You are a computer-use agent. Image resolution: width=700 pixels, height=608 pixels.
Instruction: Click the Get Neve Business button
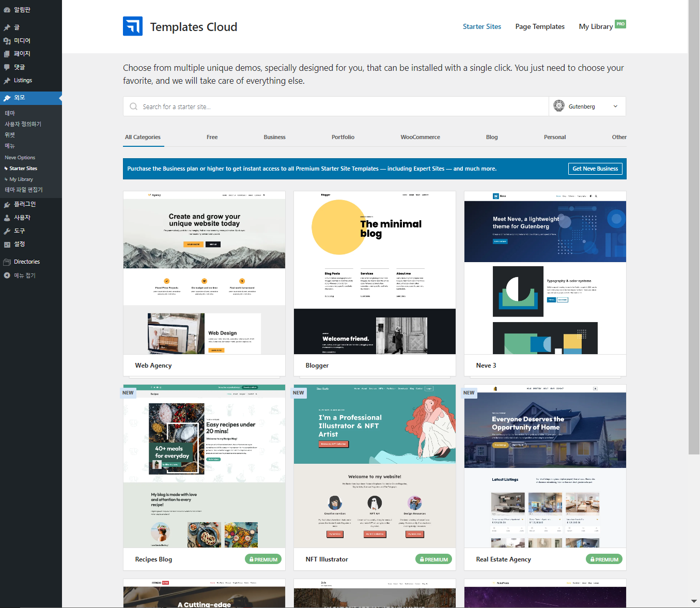tap(595, 169)
